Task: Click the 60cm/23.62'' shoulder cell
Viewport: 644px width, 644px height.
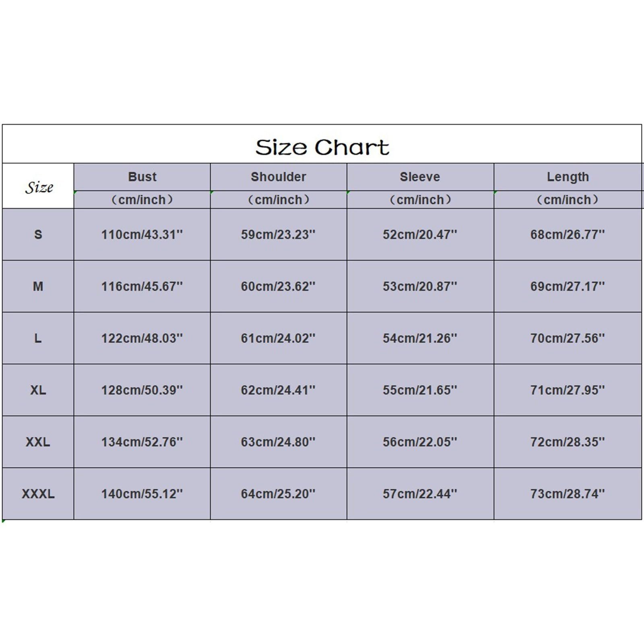Action: 278,286
